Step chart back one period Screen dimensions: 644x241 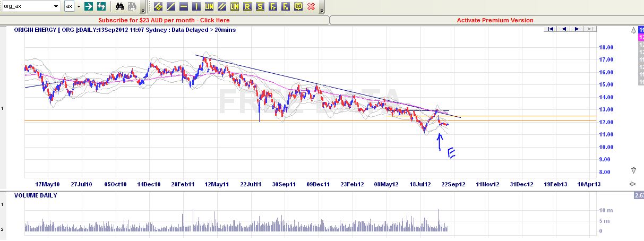pyautogui.click(x=563, y=29)
